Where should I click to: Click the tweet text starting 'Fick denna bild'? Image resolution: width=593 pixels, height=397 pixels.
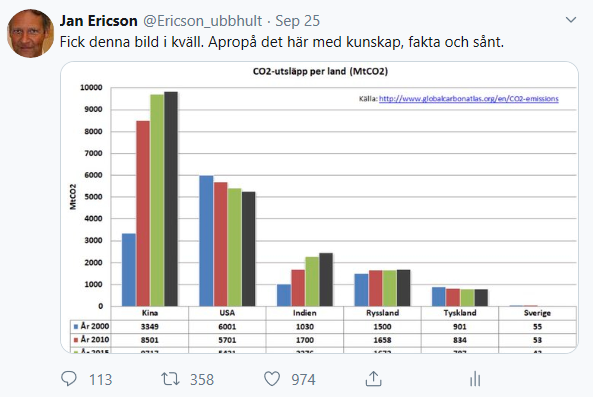[282, 42]
